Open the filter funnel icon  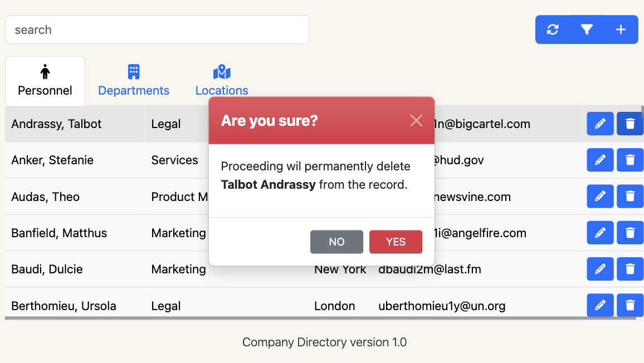(x=587, y=30)
